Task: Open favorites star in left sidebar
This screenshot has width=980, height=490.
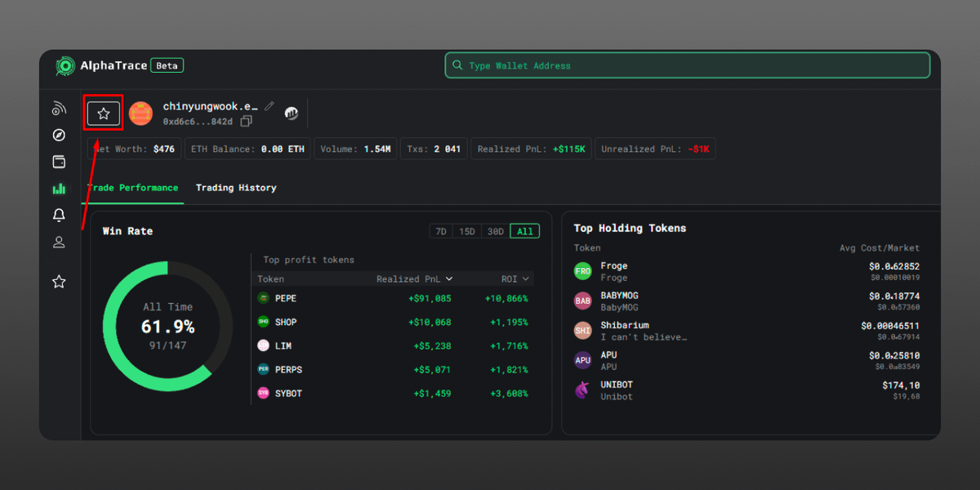Action: pos(59,282)
